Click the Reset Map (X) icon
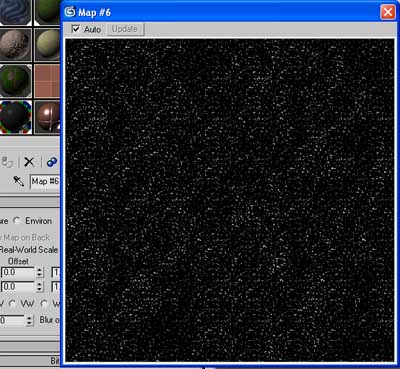This screenshot has width=400, height=369. tap(29, 162)
